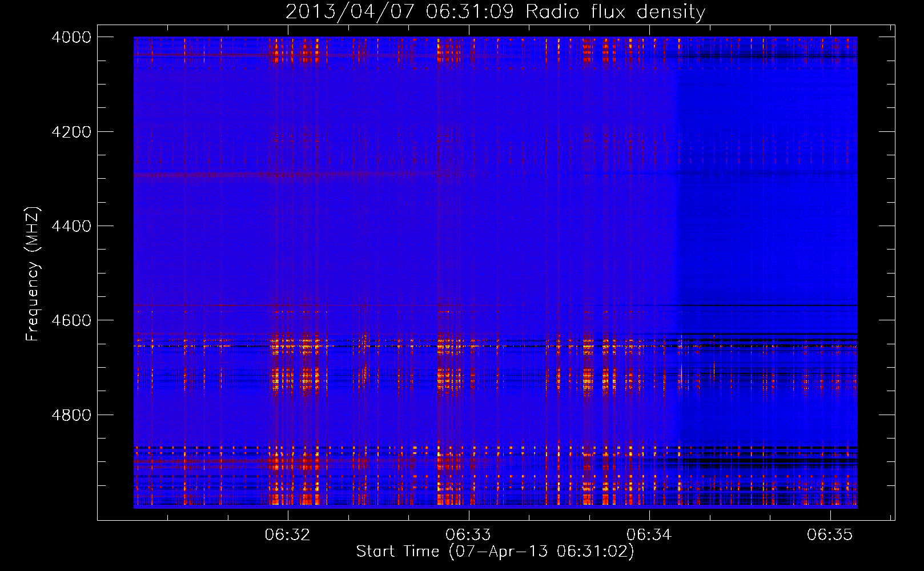Click the 4600 frequency axis label
Viewport: 924px width, 571px height.
[x=71, y=320]
